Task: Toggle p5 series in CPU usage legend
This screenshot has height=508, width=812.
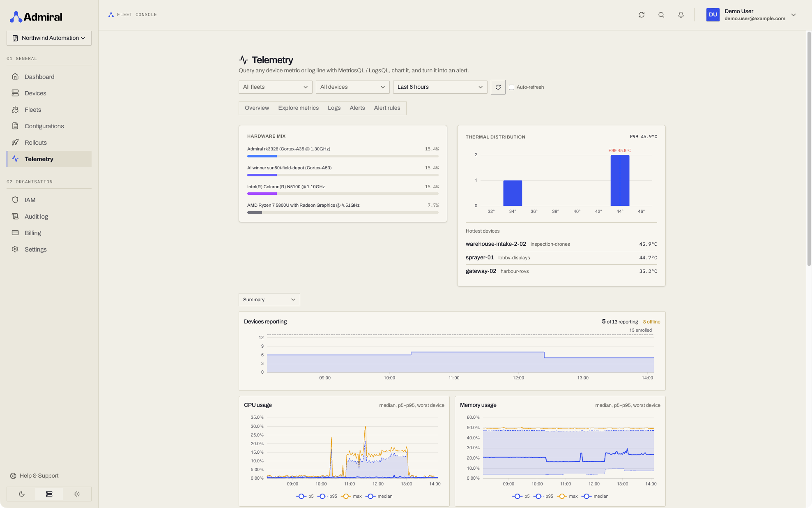Action: 305,496
